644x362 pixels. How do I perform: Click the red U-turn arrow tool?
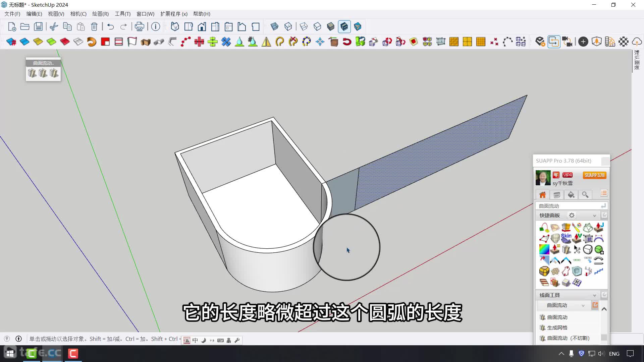point(346,42)
